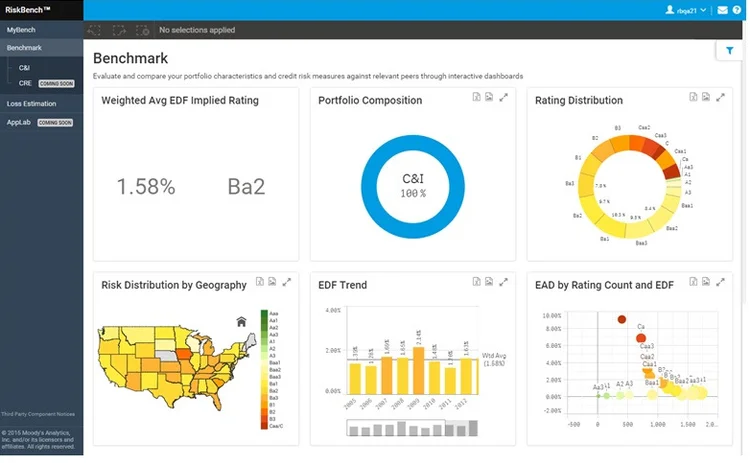750x463 pixels.
Task: Export EDF Trend to Excel
Action: 476,282
